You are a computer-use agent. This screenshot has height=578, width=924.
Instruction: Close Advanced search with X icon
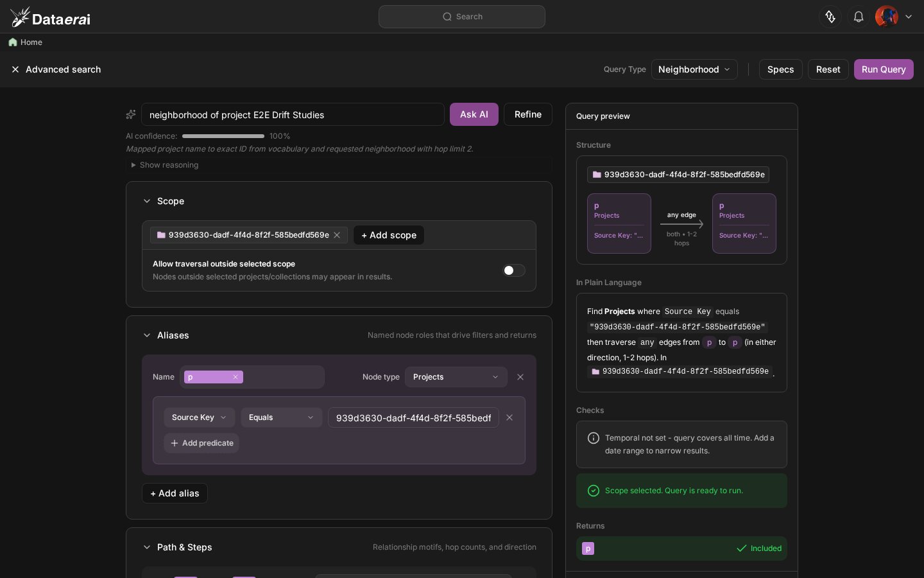(x=15, y=69)
